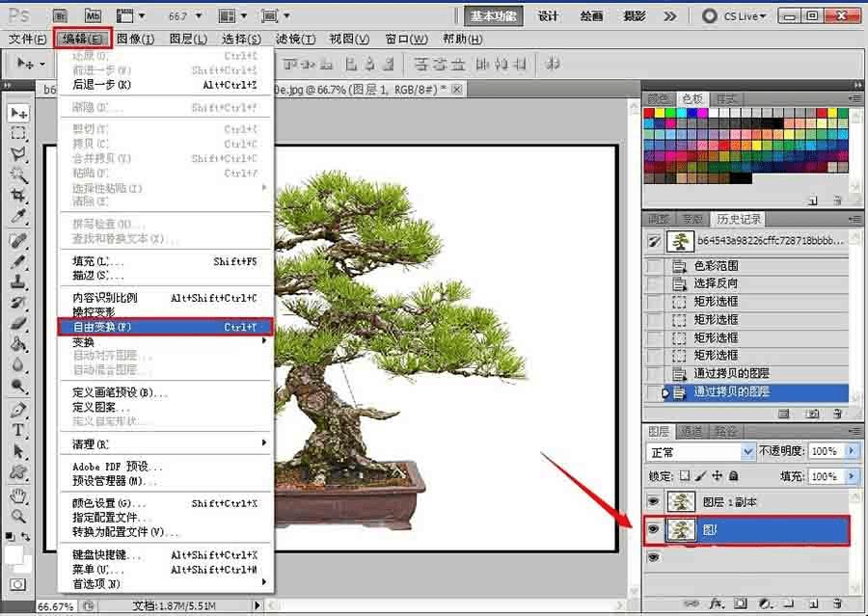Select the Paint Bucket tool

[x=18, y=344]
